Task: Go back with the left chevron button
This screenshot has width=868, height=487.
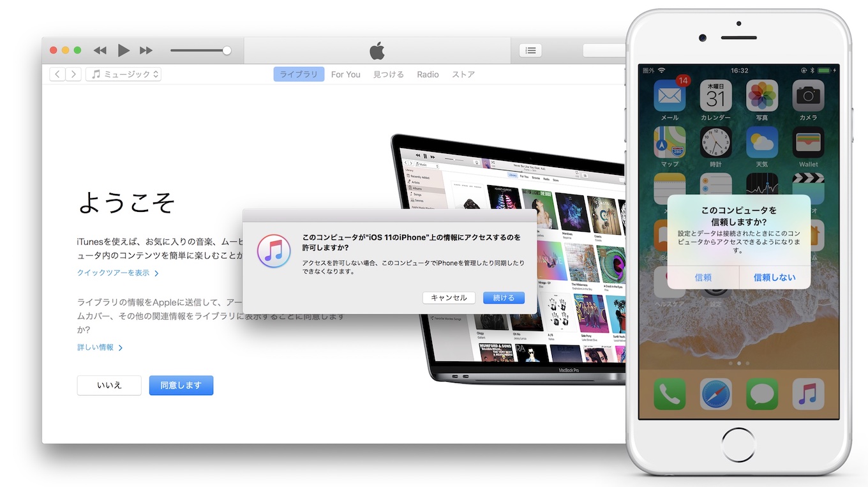Action: 57,74
